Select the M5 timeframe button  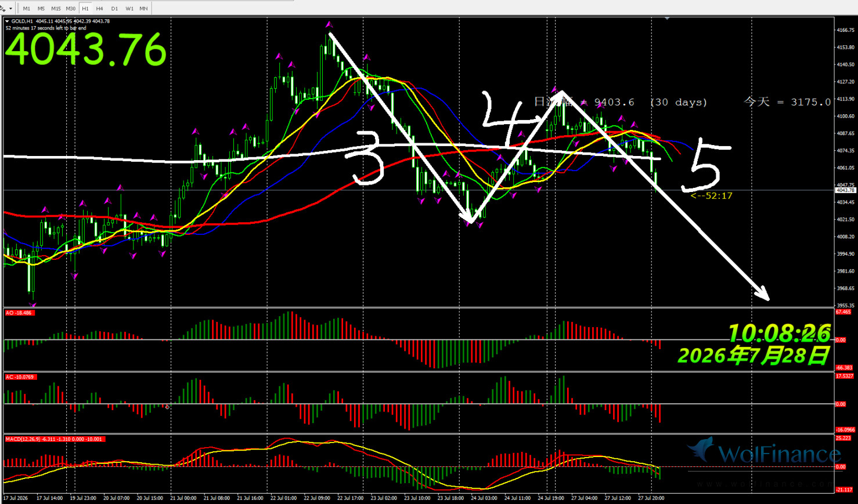[x=41, y=9]
